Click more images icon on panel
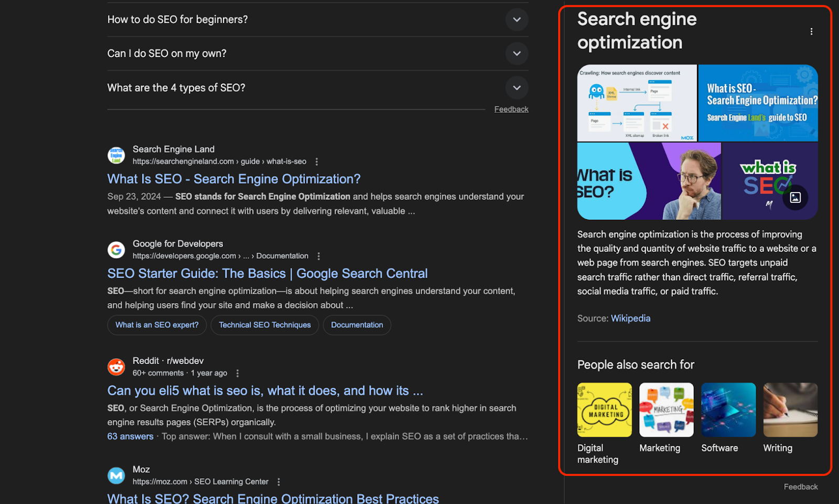839x504 pixels. (x=795, y=198)
